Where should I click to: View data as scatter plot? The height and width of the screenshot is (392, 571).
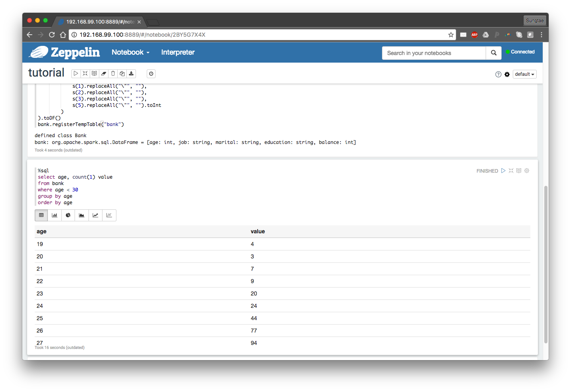[x=109, y=215]
